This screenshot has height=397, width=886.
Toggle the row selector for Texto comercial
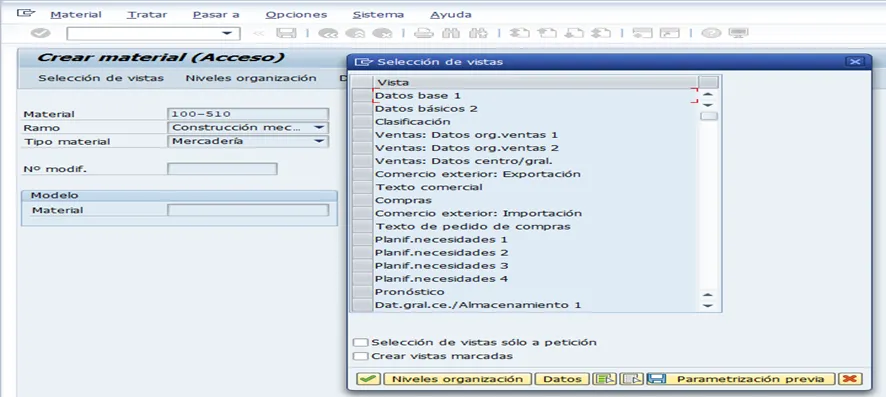[362, 187]
